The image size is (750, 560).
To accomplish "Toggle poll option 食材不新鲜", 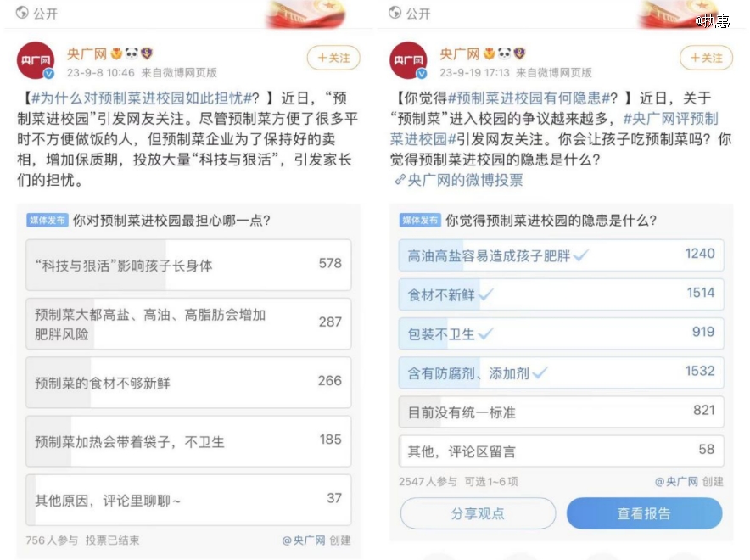I will tap(561, 294).
